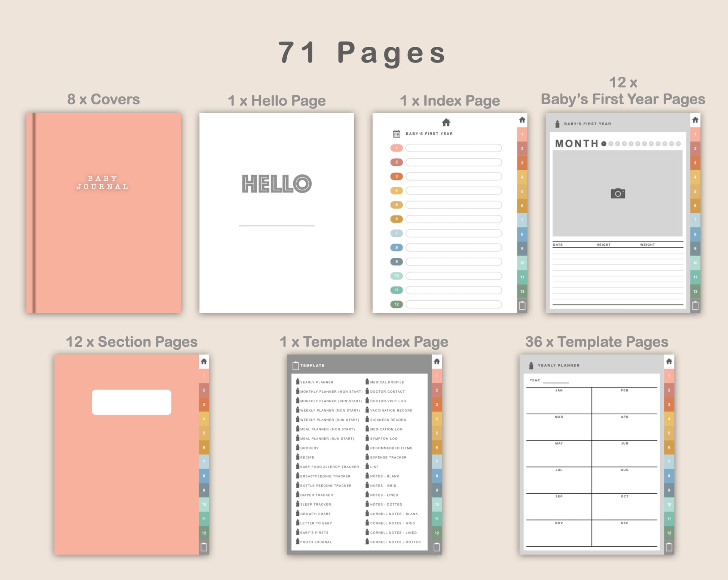
Task: Click tab 7 on the Index Page sidebar
Action: click(x=522, y=220)
